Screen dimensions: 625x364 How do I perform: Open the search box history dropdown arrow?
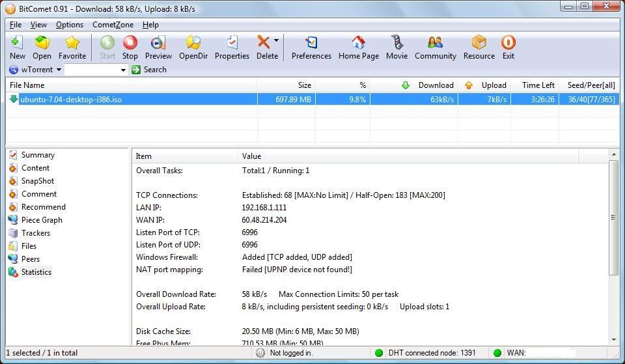(123, 70)
